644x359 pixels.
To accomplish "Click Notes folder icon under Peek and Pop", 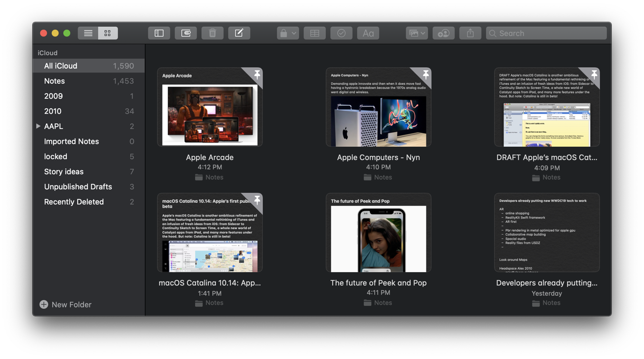I will [367, 303].
